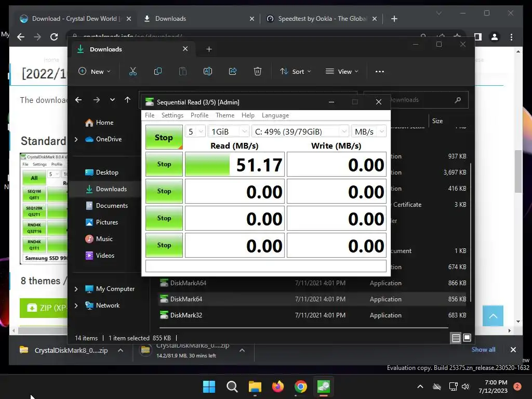Click the volume icon in system tray
The height and width of the screenshot is (399, 532).
tap(465, 387)
